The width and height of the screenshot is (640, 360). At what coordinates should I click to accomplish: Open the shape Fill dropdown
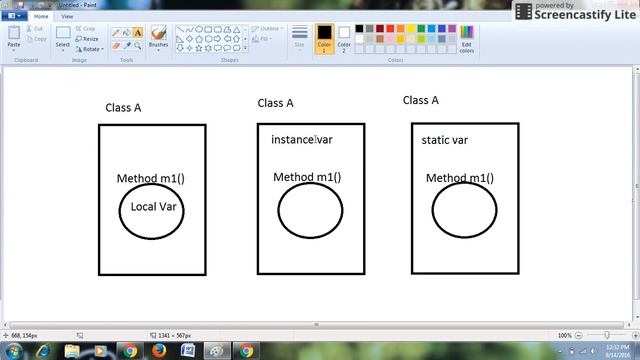click(x=262, y=39)
